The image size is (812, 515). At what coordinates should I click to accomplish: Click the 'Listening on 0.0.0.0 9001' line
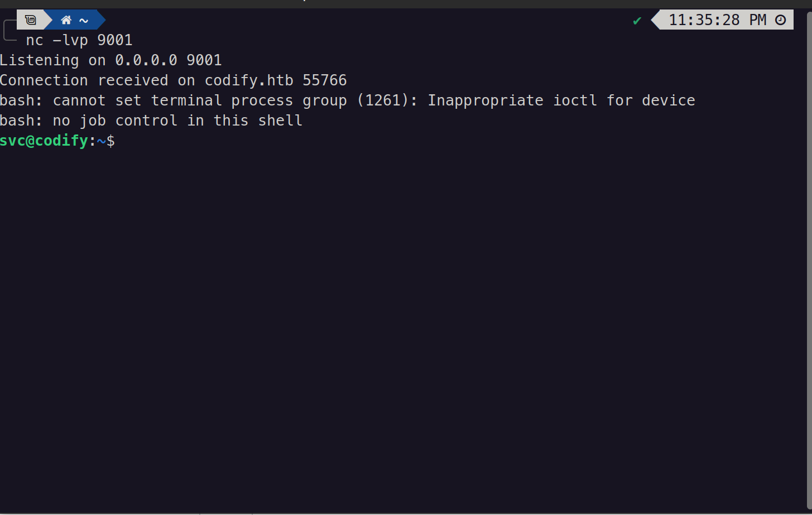coord(110,60)
